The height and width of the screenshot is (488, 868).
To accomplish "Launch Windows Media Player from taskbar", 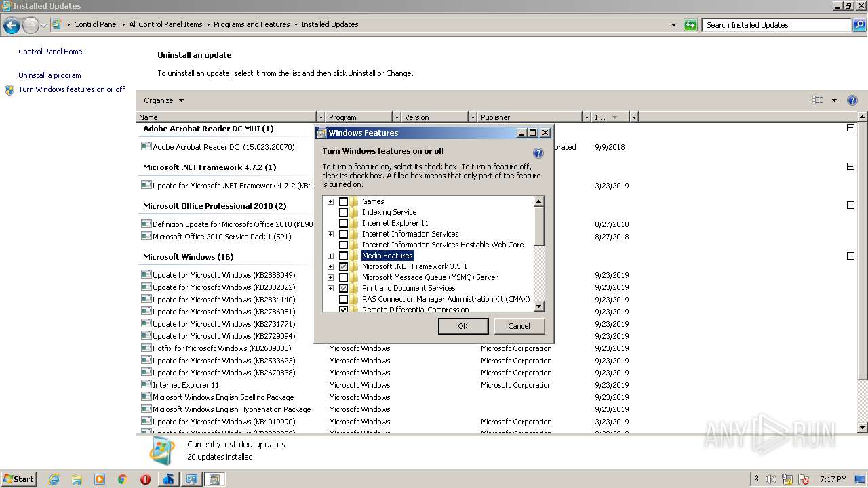I will tap(100, 479).
